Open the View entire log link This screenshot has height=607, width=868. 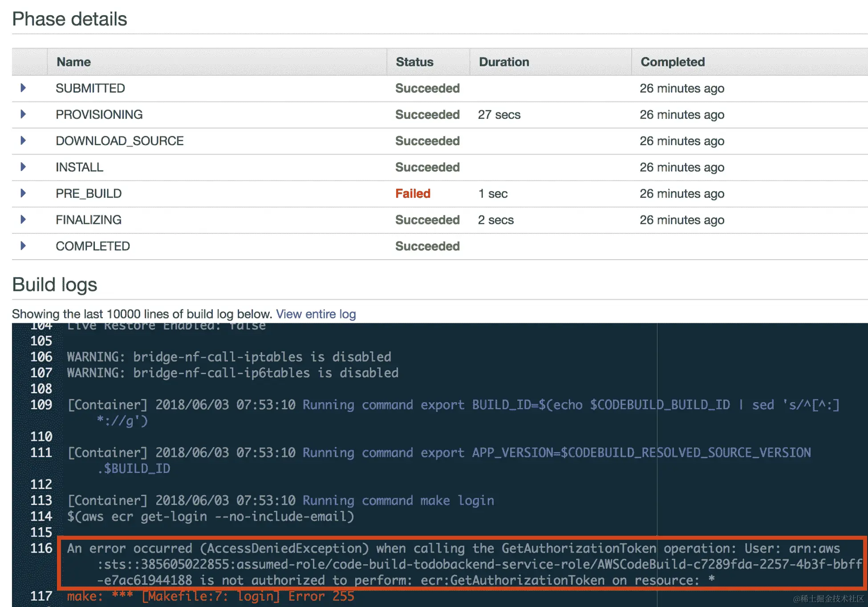tap(316, 314)
